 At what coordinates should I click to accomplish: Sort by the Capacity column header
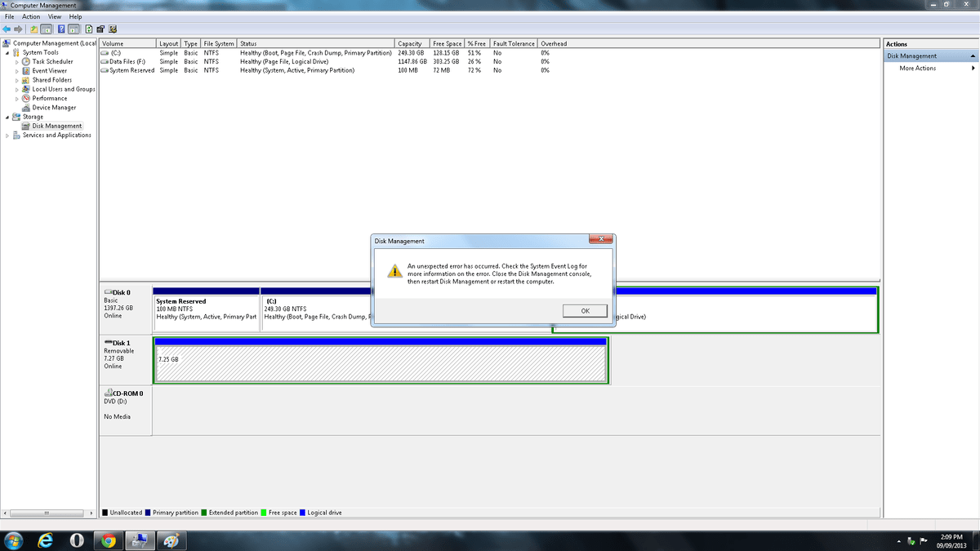412,43
